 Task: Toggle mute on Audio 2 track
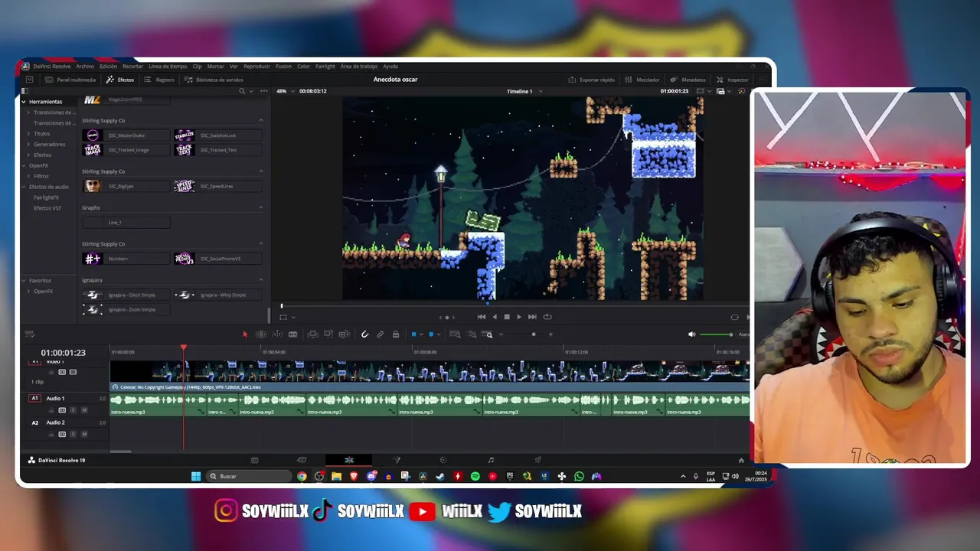(84, 435)
